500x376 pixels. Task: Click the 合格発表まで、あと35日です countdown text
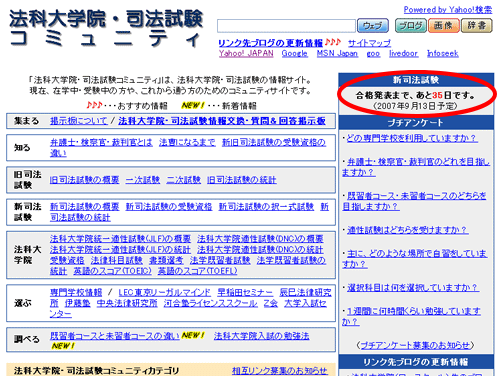click(415, 95)
